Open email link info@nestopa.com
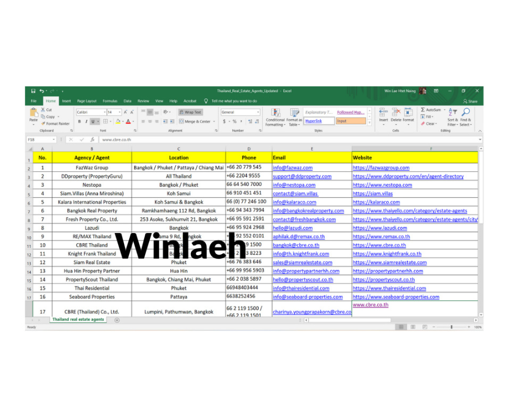 (294, 185)
